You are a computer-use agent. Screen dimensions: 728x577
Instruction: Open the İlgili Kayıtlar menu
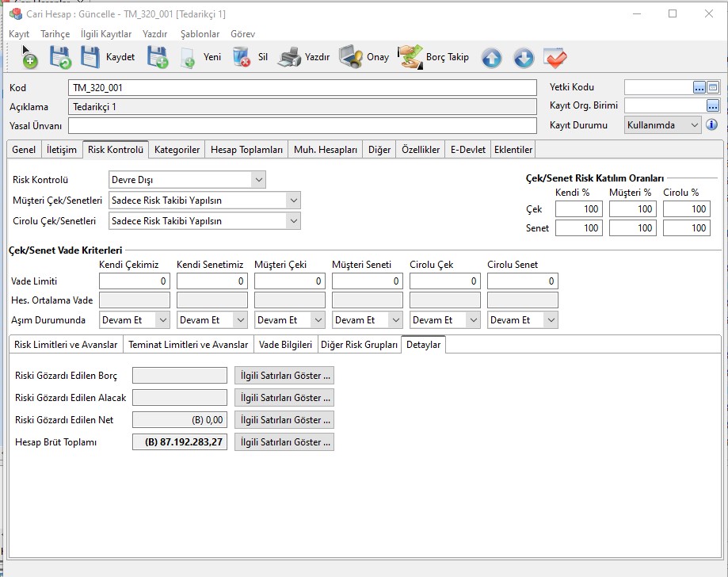106,34
